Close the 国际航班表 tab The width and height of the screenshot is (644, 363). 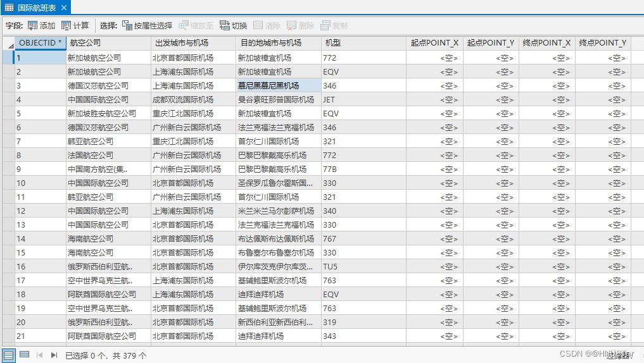(64, 8)
